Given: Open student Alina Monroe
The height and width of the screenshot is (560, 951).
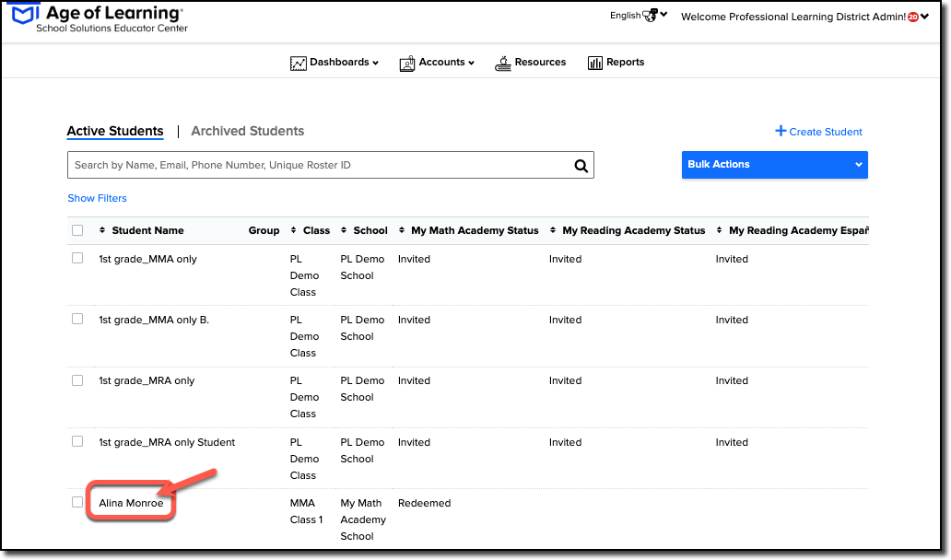Looking at the screenshot, I should point(131,503).
